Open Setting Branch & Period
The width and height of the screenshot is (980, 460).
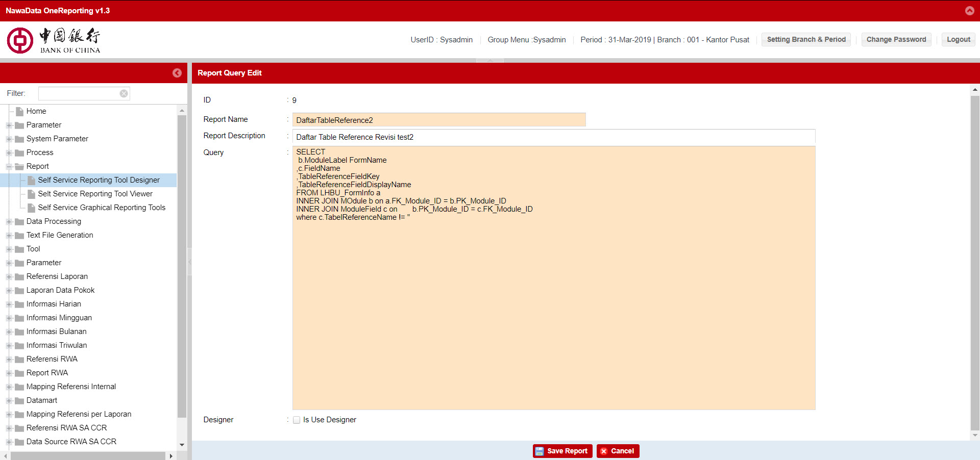click(806, 39)
